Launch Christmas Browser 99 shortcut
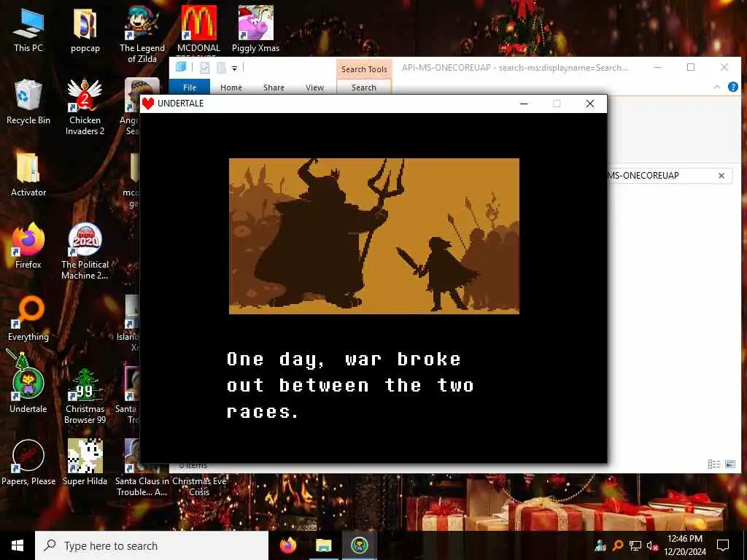The width and height of the screenshot is (747, 560). (x=85, y=396)
